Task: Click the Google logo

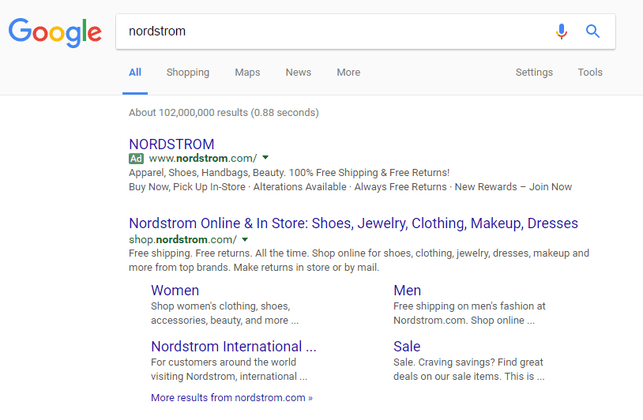Action: 55,32
